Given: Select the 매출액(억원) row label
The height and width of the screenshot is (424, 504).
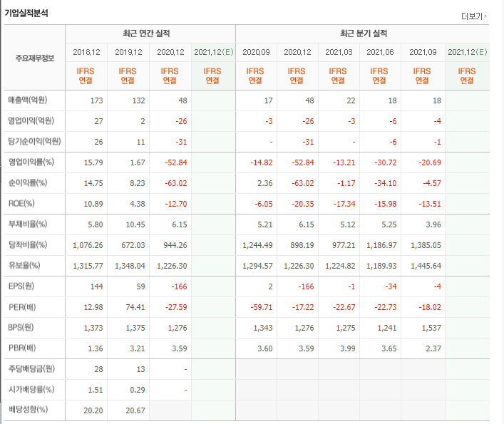Looking at the screenshot, I should [x=28, y=100].
